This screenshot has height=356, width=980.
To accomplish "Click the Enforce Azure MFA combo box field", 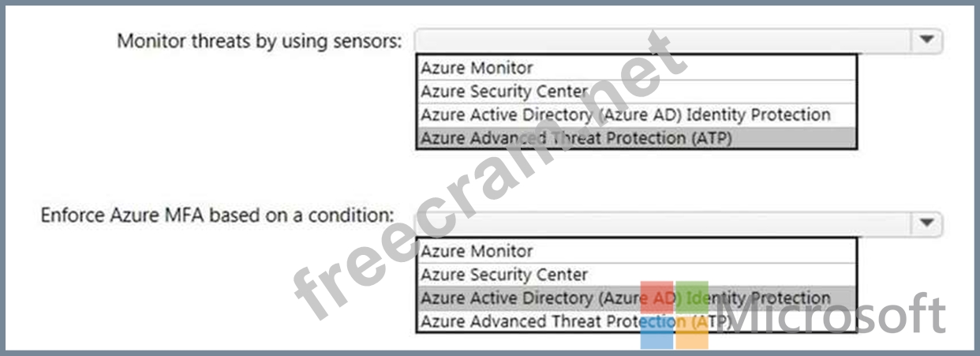I will (663, 223).
